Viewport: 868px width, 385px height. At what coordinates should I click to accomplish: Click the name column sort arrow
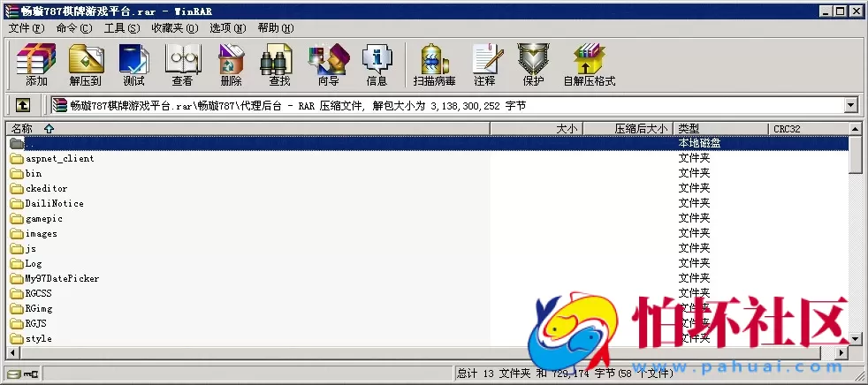click(x=49, y=128)
